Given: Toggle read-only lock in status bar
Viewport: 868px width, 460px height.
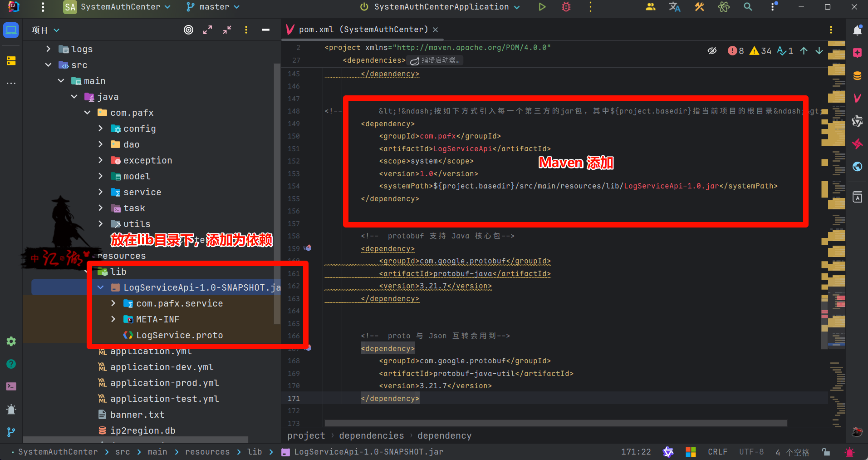Looking at the screenshot, I should [826, 452].
